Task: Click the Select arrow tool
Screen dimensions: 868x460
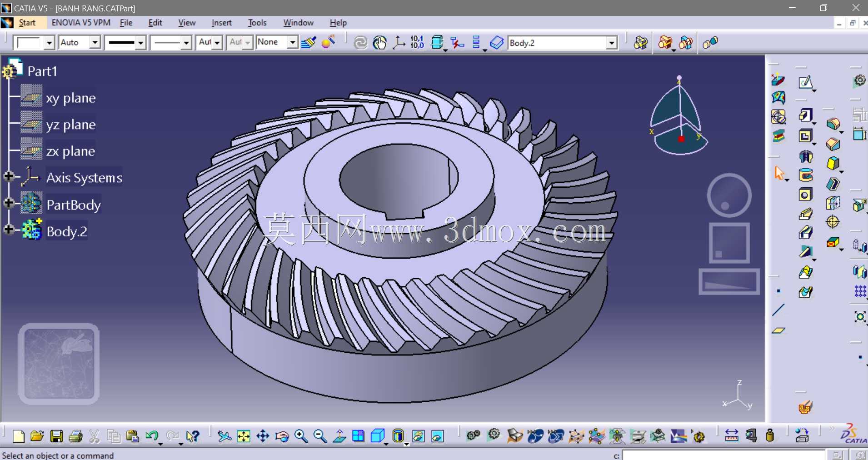Action: tap(779, 173)
